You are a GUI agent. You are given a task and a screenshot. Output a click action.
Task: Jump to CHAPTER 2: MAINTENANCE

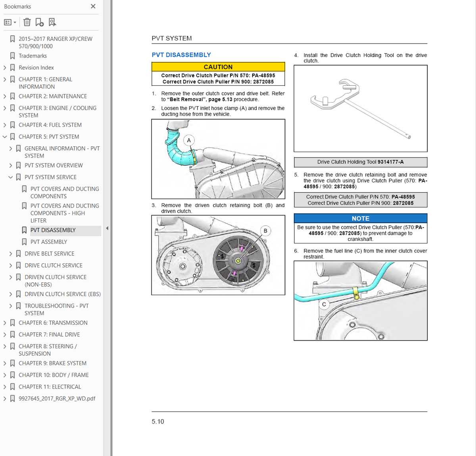(53, 96)
